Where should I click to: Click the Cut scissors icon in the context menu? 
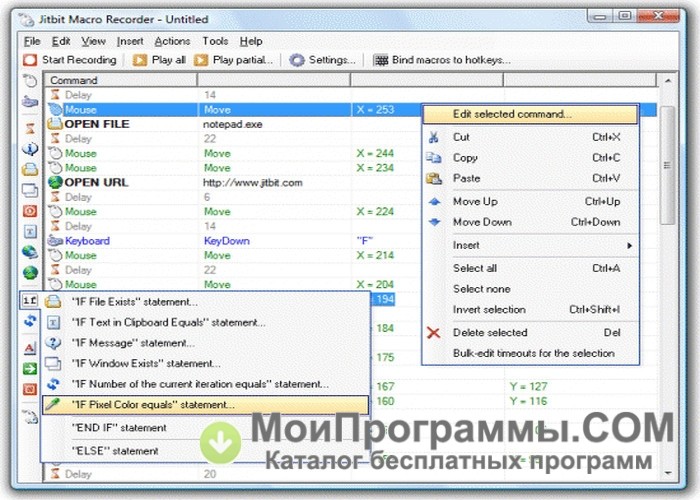433,137
